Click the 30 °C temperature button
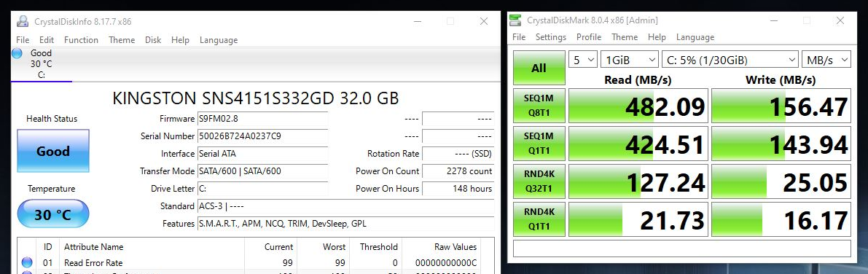Screen dimensions: 868x274 coord(53,214)
